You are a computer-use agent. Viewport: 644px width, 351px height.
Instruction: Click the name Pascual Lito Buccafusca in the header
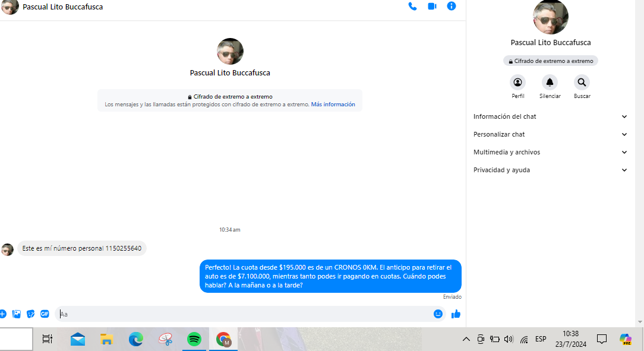63,7
